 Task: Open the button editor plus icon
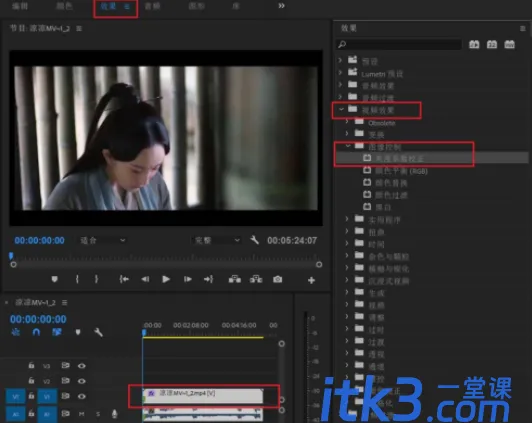click(311, 280)
